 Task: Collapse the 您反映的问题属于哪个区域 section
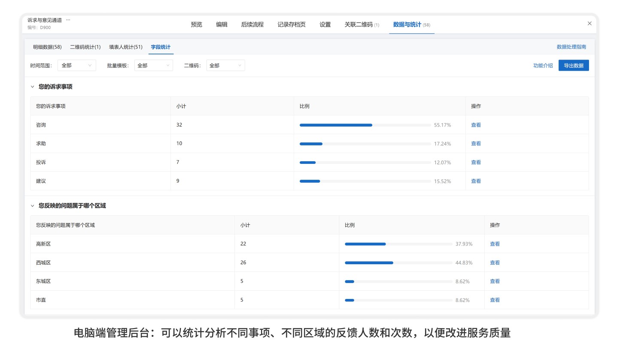click(32, 206)
